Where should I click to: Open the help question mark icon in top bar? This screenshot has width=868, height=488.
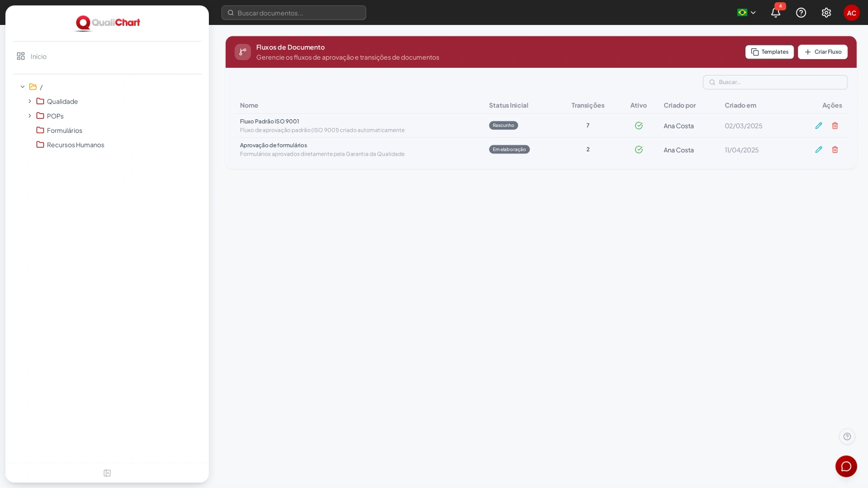(801, 12)
